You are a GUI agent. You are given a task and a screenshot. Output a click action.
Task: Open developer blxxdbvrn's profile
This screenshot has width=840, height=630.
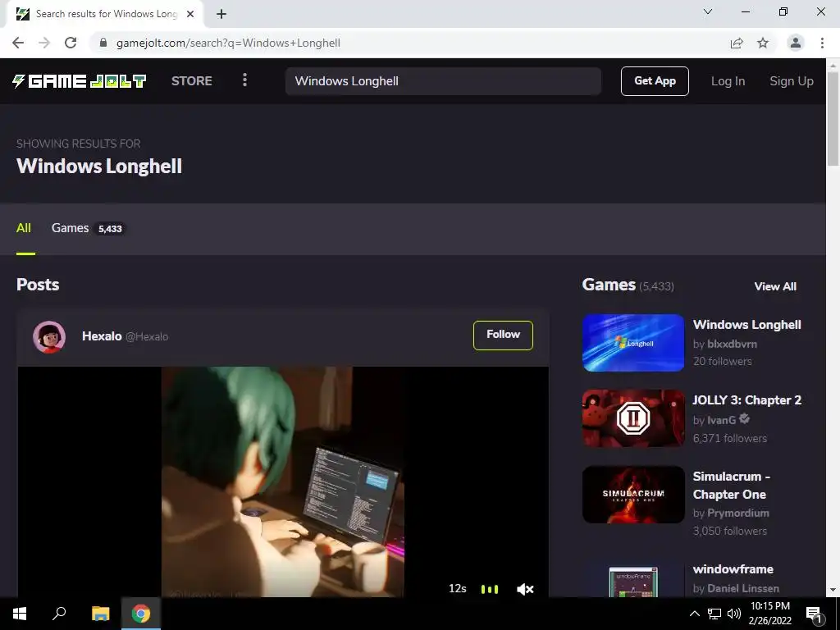[732, 344]
